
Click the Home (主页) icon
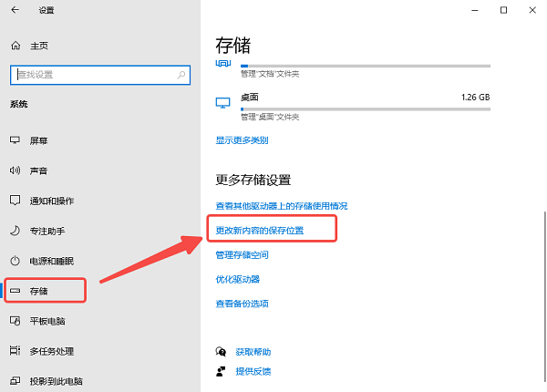[x=15, y=46]
